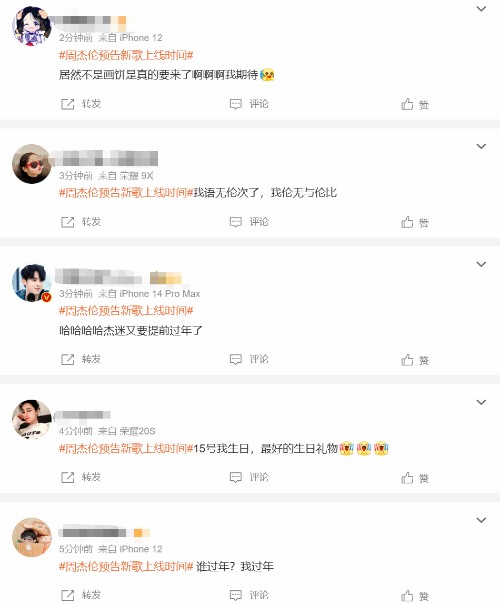Open chevron menu on iPhone 14 Pro Max post
Screen dimensions: 500x604
(x=481, y=264)
